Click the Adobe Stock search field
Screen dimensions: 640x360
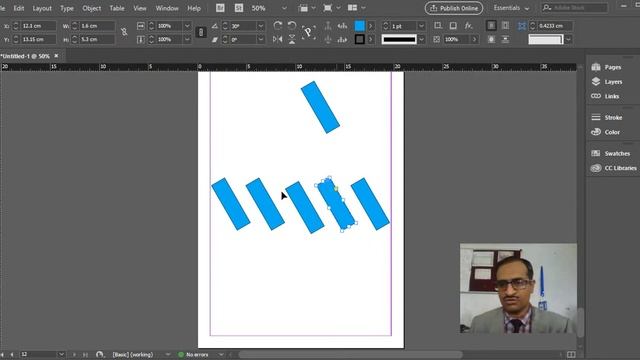pyautogui.click(x=575, y=8)
